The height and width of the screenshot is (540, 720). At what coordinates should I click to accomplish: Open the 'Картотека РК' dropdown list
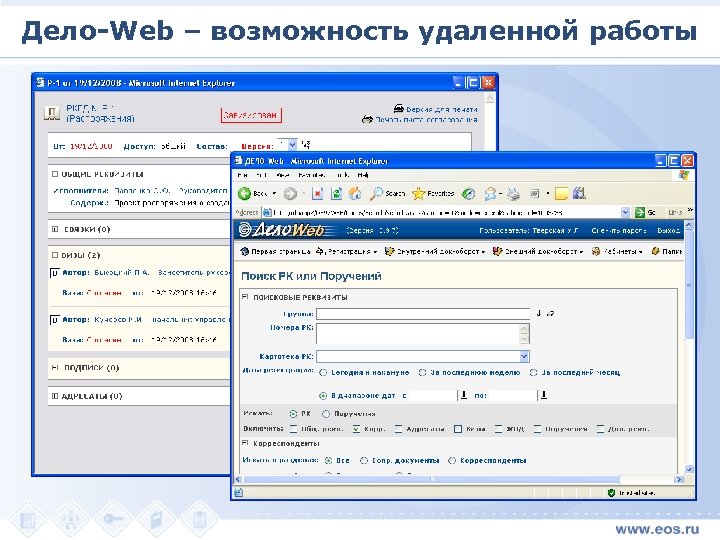pyautogui.click(x=524, y=356)
